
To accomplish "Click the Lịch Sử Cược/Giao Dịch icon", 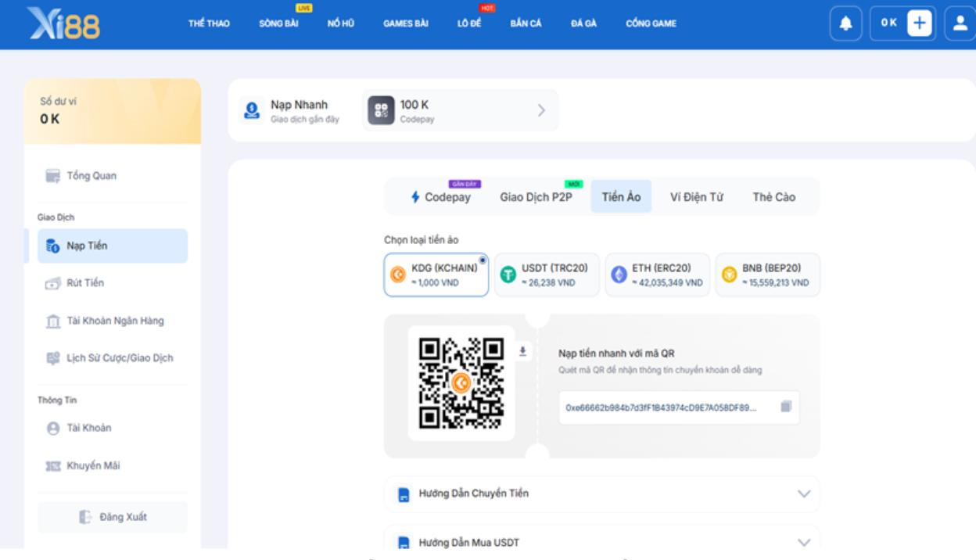I will coord(52,358).
